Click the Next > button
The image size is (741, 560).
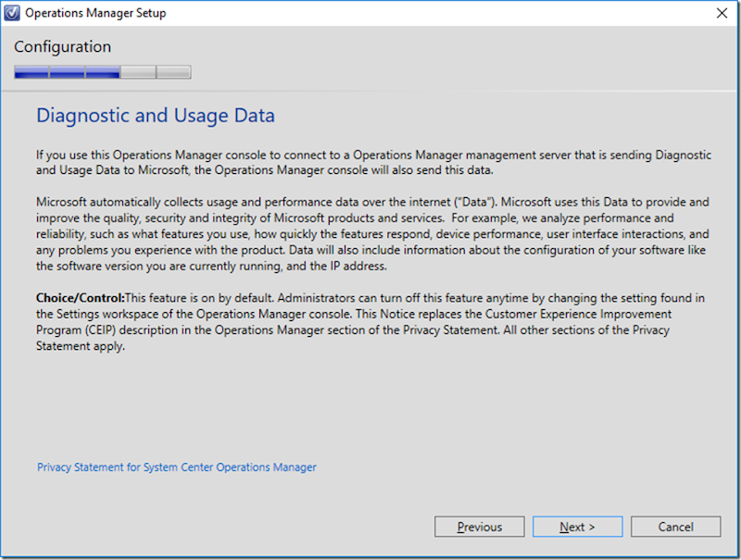pos(577,527)
